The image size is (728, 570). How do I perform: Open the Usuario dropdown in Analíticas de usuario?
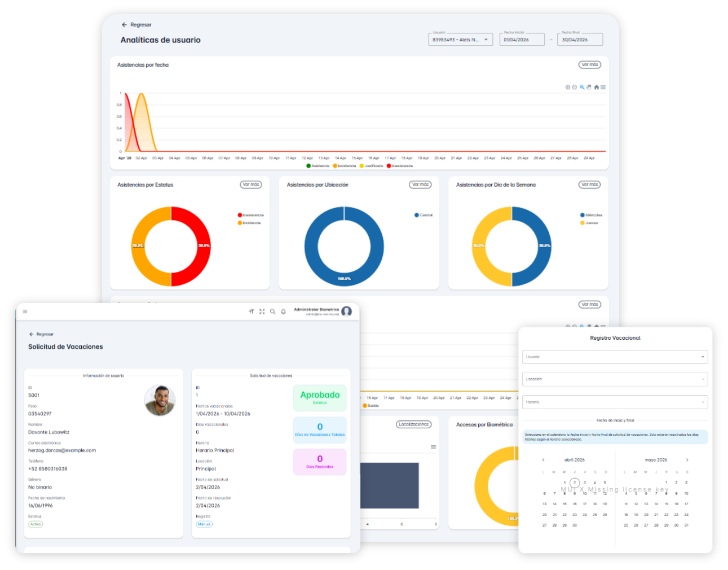461,40
